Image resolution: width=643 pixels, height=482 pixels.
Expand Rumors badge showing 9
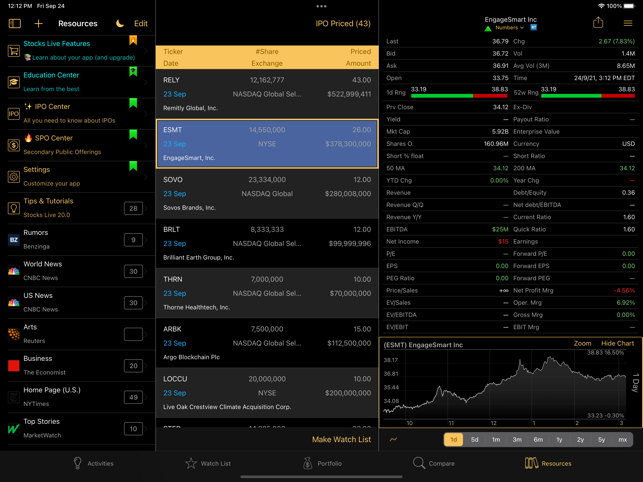tap(133, 240)
